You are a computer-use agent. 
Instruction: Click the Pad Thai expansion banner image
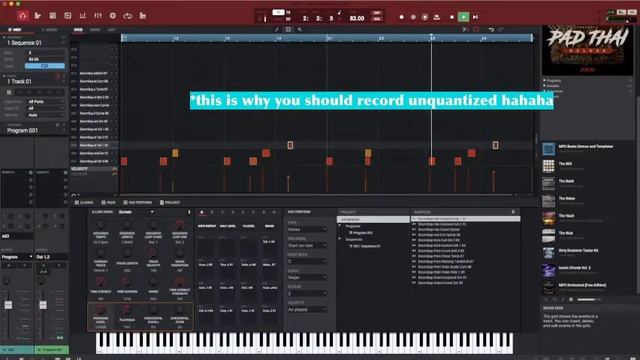[x=587, y=51]
